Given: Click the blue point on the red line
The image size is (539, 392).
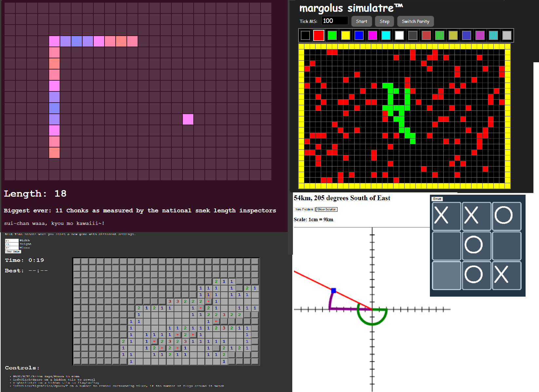Looking at the screenshot, I should click(334, 290).
